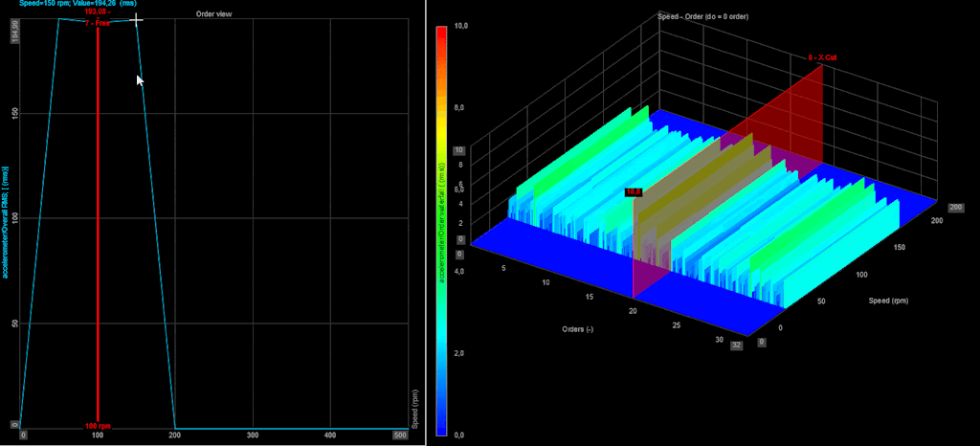The height and width of the screenshot is (446, 980).
Task: Click the '10,0' color scale maximum label
Action: pyautogui.click(x=460, y=26)
